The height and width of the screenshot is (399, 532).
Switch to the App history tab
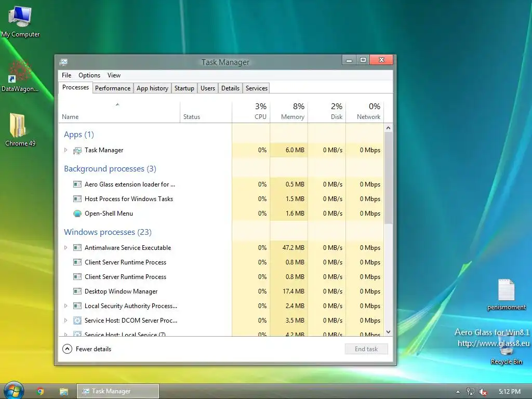(152, 88)
